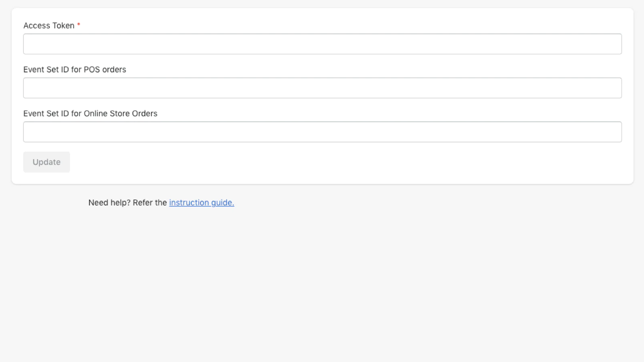Click the Event Set ID for Online Store Orders label
The image size is (644, 362).
[x=90, y=113]
